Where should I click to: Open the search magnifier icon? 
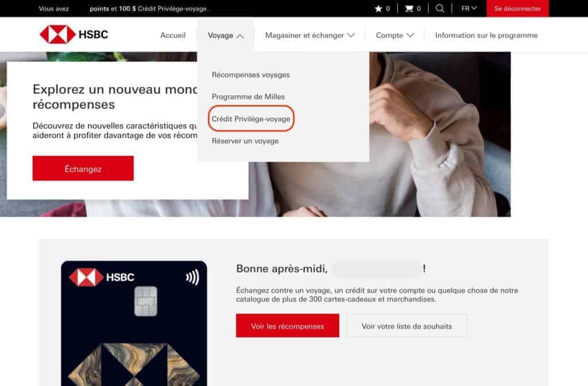pyautogui.click(x=440, y=9)
